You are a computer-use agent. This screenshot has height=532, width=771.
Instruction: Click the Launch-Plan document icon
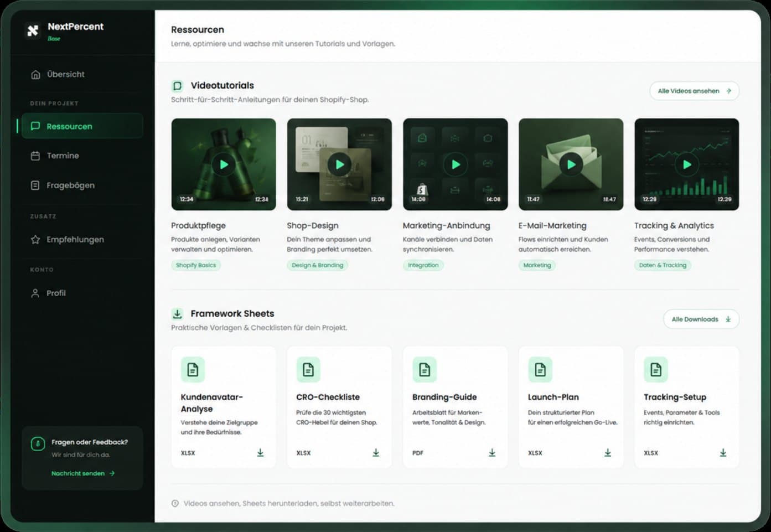tap(540, 369)
